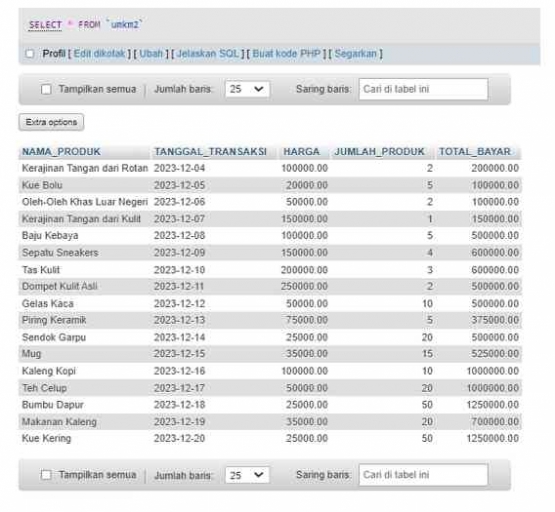Select date cell 2023-12-07
The image size is (555, 512).
click(x=179, y=219)
